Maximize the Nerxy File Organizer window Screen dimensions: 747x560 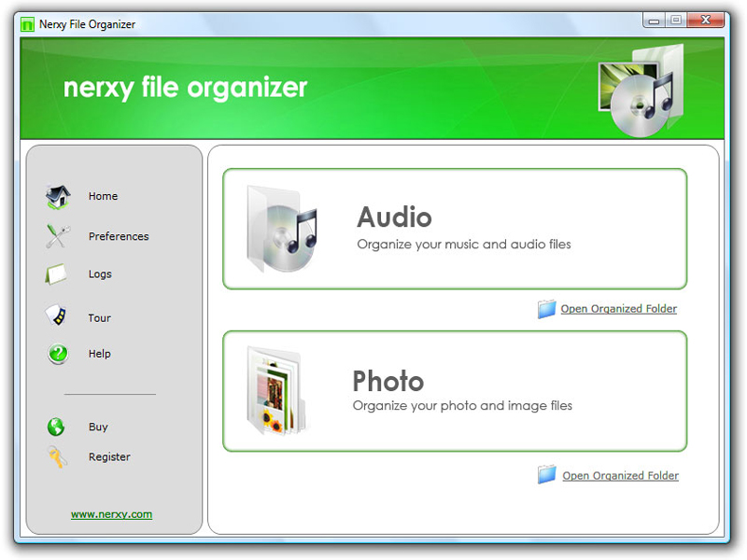[x=676, y=20]
